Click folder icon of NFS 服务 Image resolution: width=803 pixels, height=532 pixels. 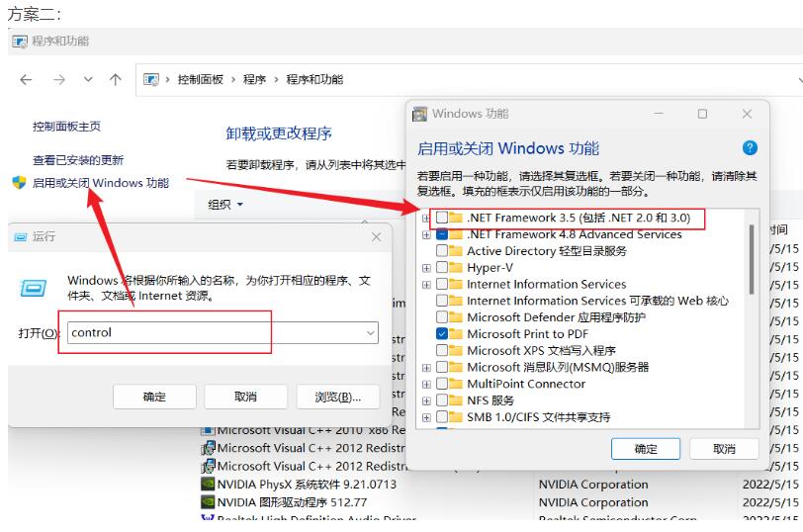pos(456,399)
